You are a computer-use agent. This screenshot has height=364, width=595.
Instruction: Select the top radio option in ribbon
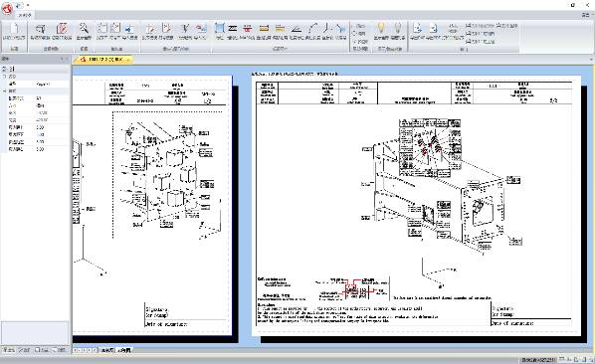(x=358, y=26)
